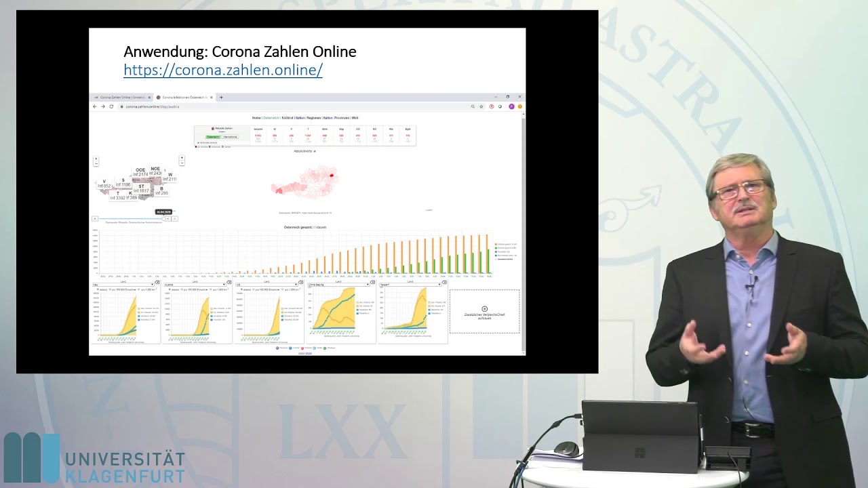
Task: Click the Zusätzliches VergleichsChart aufbauen box
Action: tap(484, 311)
